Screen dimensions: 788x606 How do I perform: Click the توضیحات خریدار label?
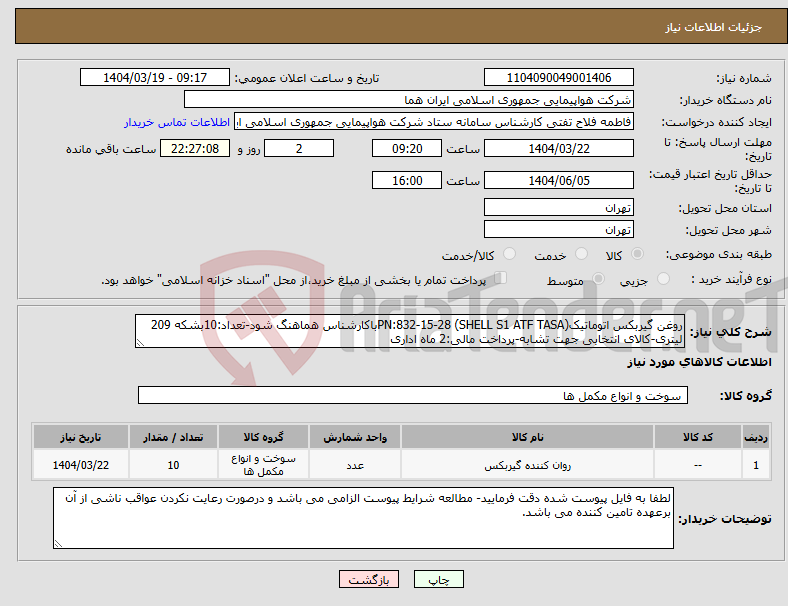click(x=725, y=519)
